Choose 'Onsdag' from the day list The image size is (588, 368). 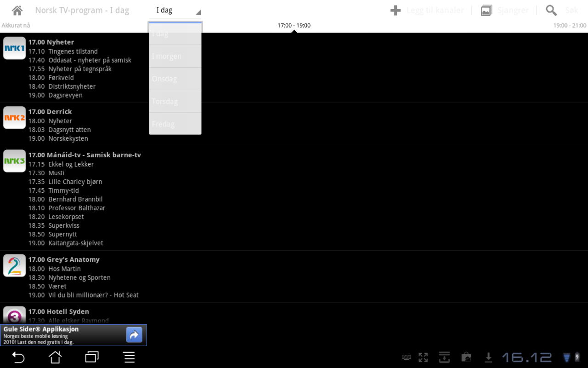click(x=175, y=79)
